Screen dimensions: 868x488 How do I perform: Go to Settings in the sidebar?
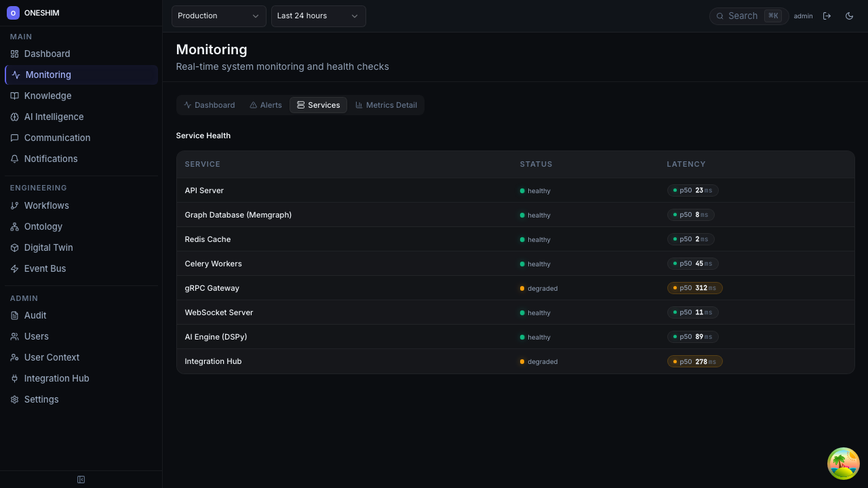click(x=41, y=399)
